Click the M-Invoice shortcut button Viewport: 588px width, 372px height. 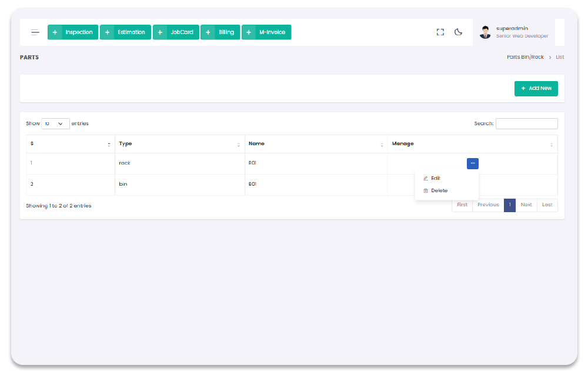tap(266, 32)
